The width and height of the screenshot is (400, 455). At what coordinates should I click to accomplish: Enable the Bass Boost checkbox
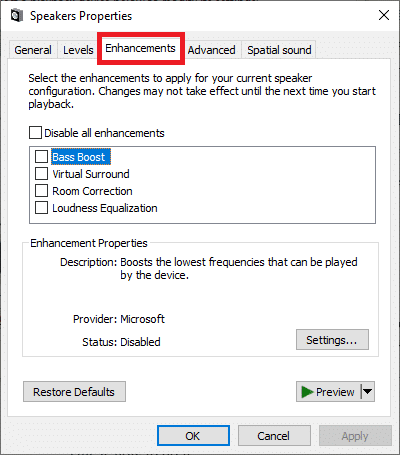pyautogui.click(x=41, y=156)
